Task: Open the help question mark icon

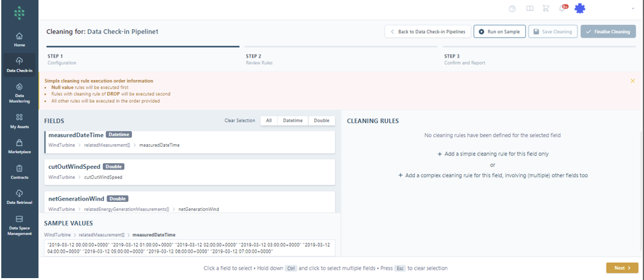Action: pyautogui.click(x=512, y=8)
